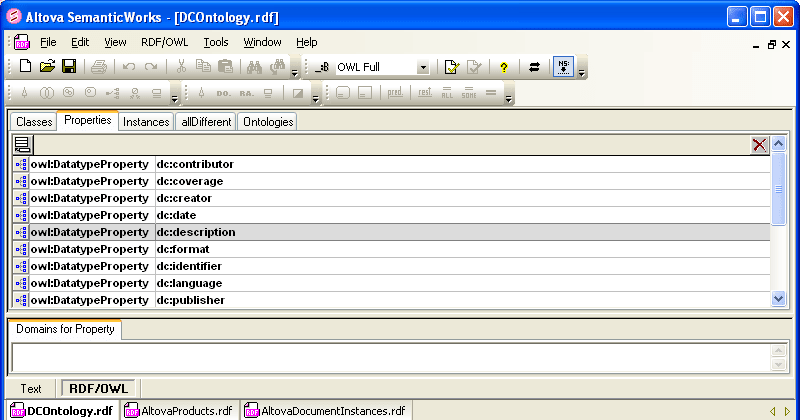Screen dimensions: 800x420
Task: Open detail view icon for dc:coverage
Action: (21, 181)
